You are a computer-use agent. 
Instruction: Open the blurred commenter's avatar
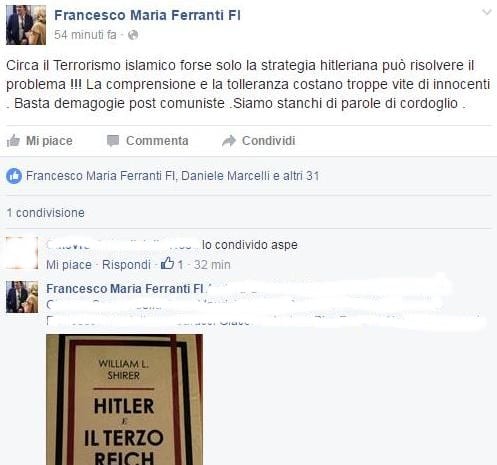click(22, 253)
